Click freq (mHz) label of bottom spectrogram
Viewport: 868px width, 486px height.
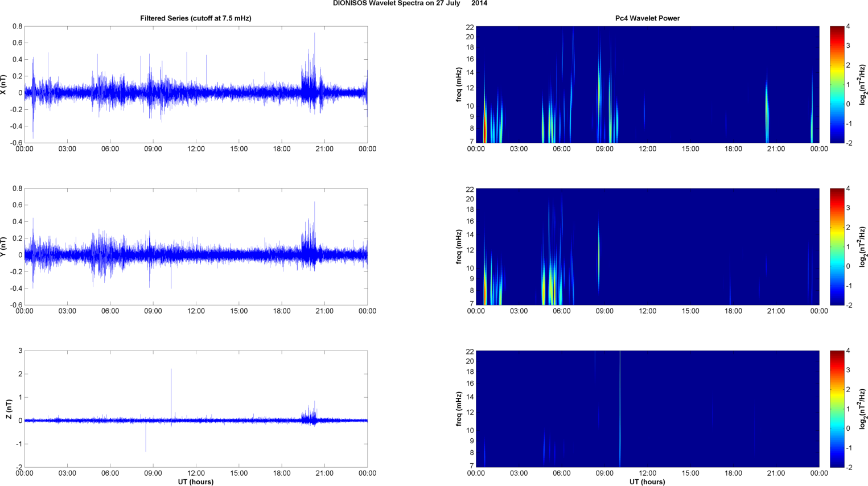(x=459, y=409)
